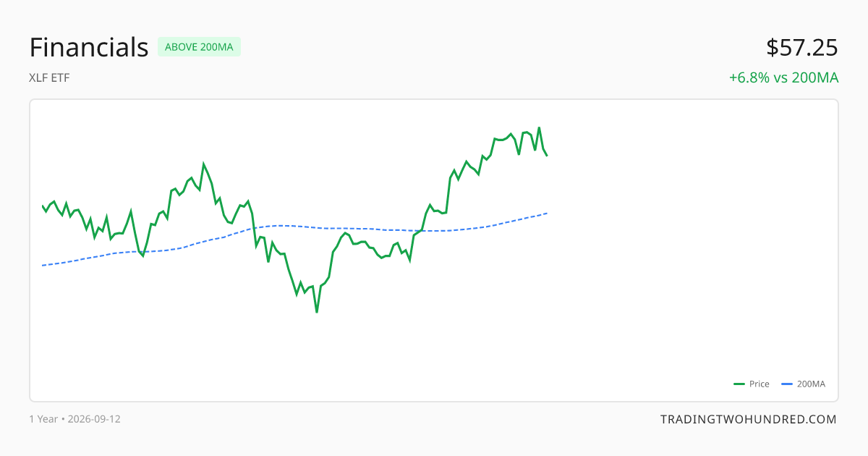This screenshot has height=456, width=868.
Task: Click the 2026-09-12 date text
Action: pyautogui.click(x=94, y=419)
